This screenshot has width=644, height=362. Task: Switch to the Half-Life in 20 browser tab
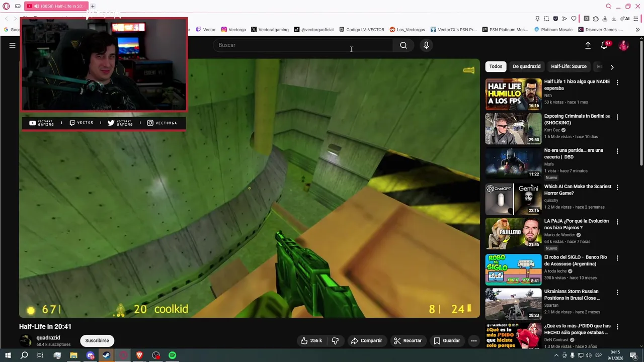pos(55,6)
